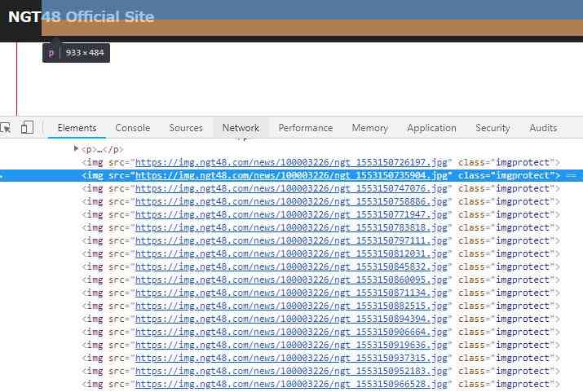
Task: Click the src attribute name in the 1553150919636 row
Action: click(x=116, y=345)
